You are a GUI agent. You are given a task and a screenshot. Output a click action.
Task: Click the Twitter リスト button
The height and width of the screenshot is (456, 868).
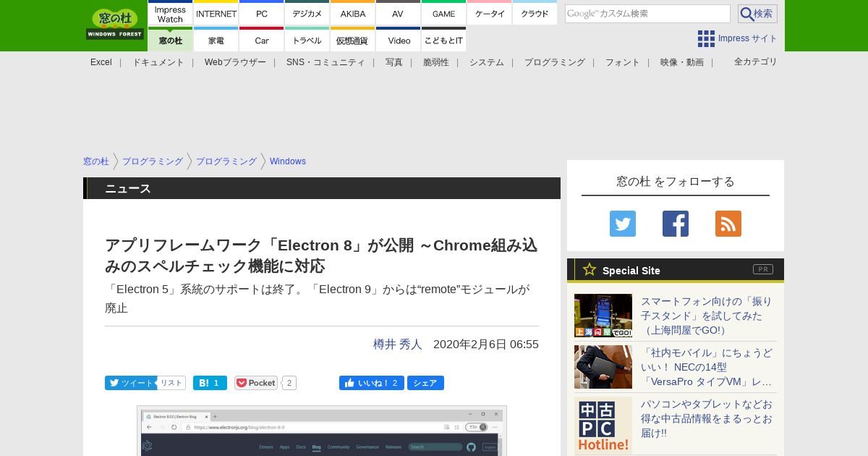(171, 383)
